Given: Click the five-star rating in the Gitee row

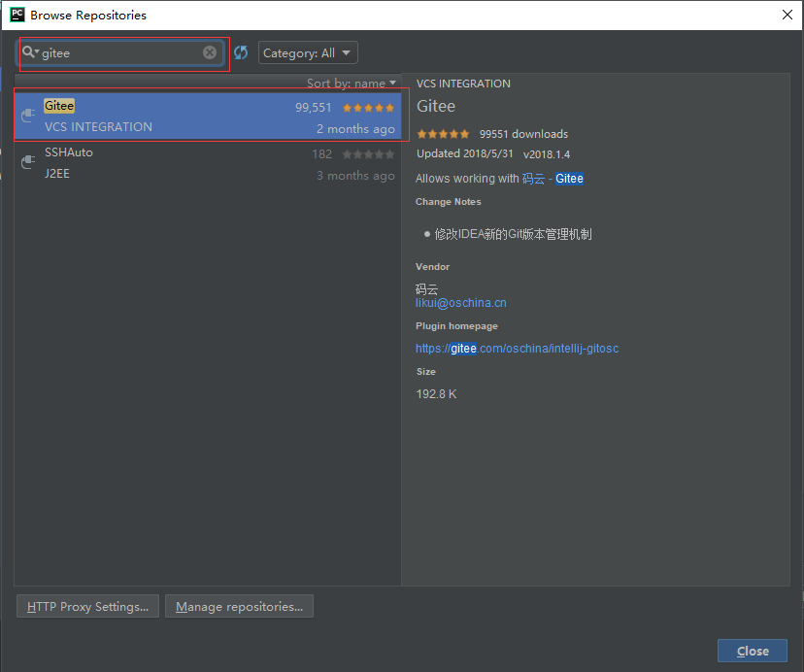Looking at the screenshot, I should pos(368,108).
